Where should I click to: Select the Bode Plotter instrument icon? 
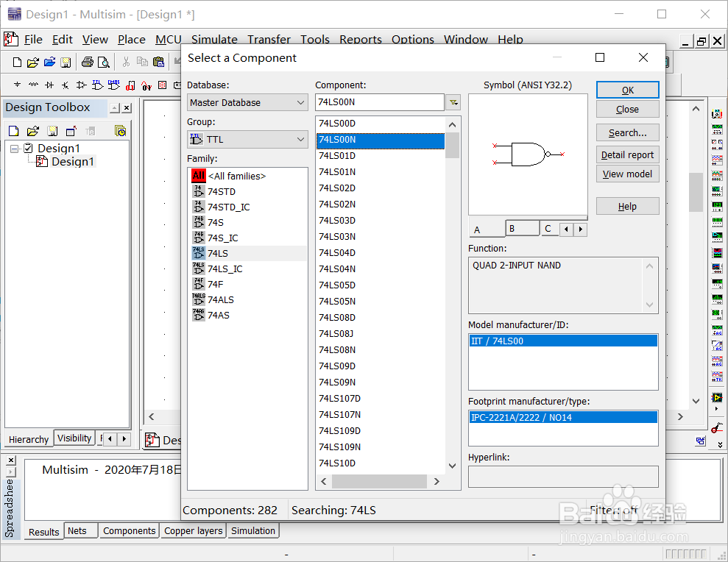coord(717,191)
